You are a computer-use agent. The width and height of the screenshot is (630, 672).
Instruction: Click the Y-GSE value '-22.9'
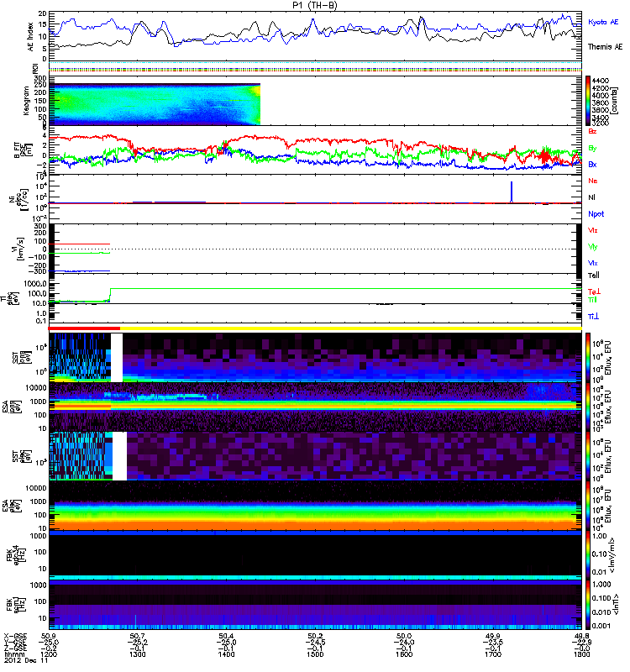coord(581,642)
